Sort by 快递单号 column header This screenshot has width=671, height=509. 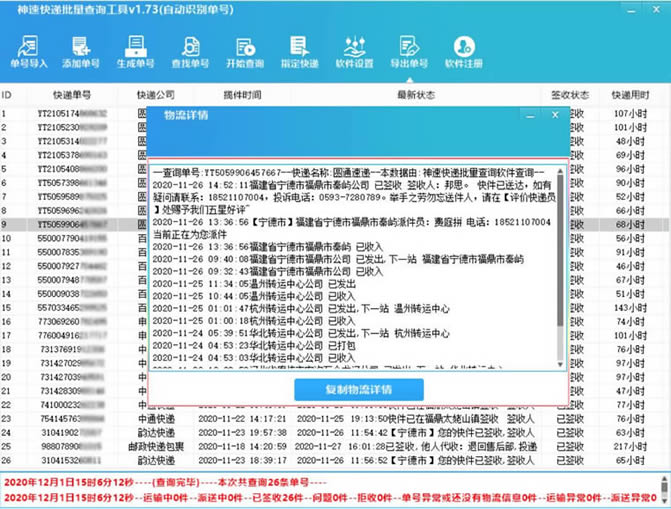(71, 95)
